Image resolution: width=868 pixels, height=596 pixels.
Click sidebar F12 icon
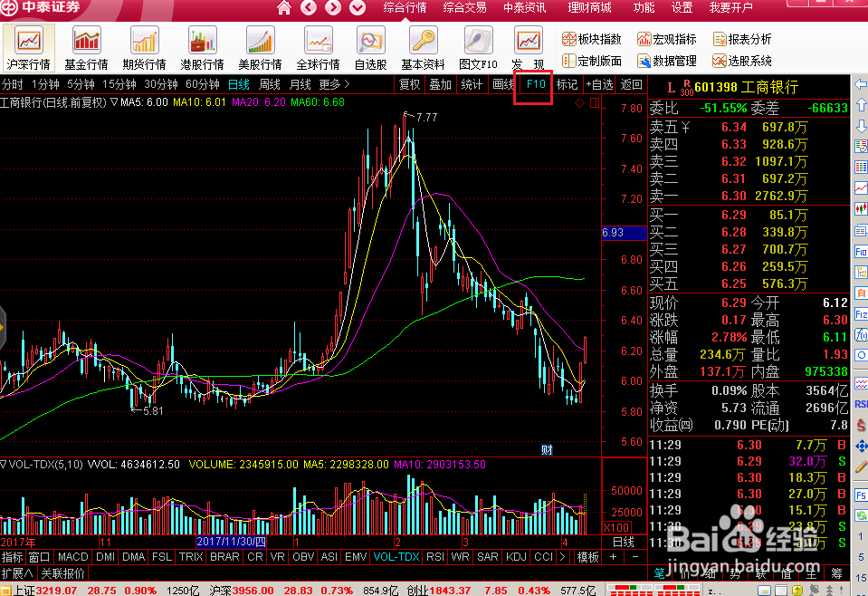861,314
